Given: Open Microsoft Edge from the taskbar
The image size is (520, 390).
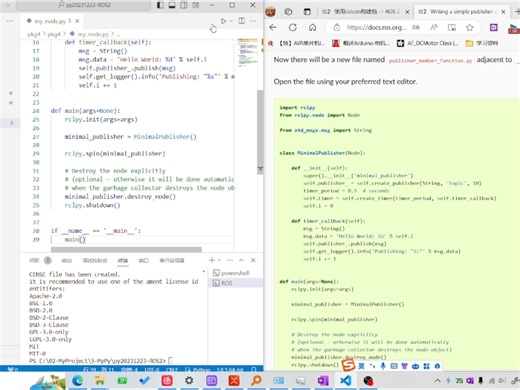Looking at the screenshot, I should click(x=78, y=380).
